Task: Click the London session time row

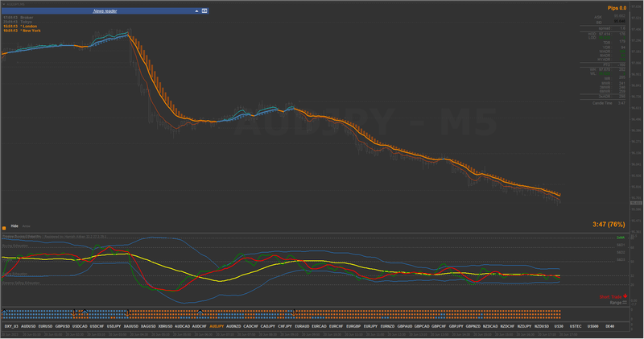Action: click(19, 27)
